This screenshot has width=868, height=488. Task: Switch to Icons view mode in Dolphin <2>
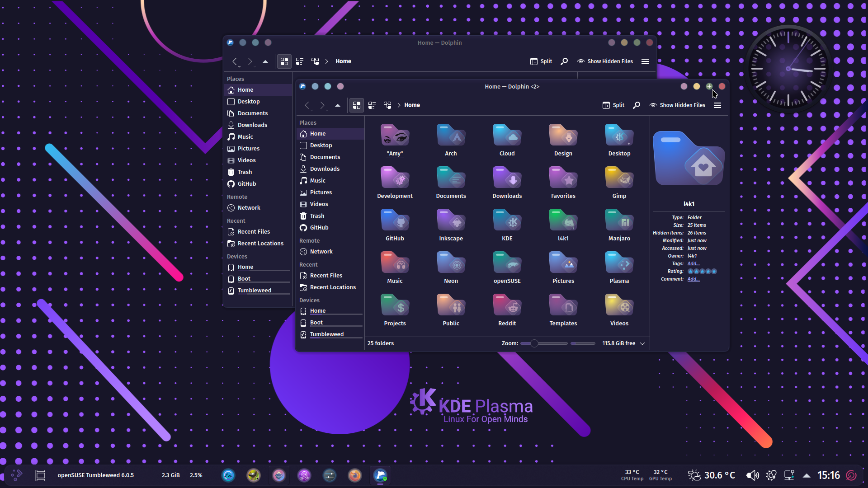357,105
